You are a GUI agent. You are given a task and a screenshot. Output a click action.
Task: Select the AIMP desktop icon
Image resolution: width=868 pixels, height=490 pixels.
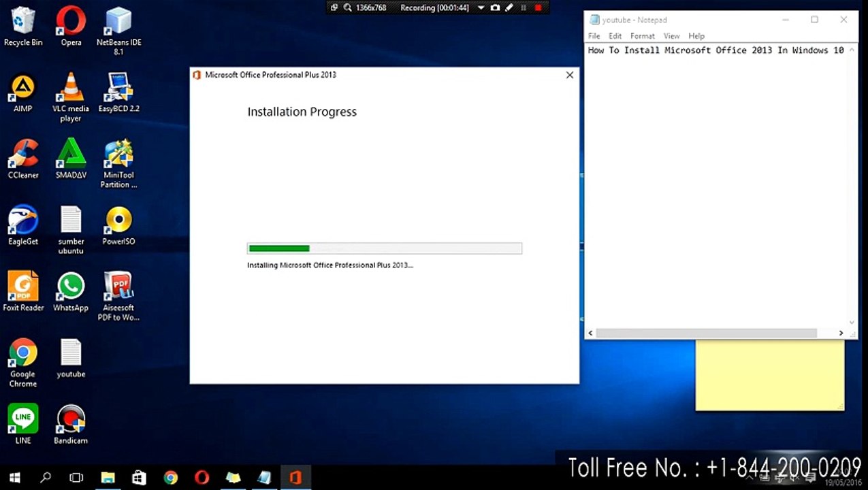(x=23, y=93)
